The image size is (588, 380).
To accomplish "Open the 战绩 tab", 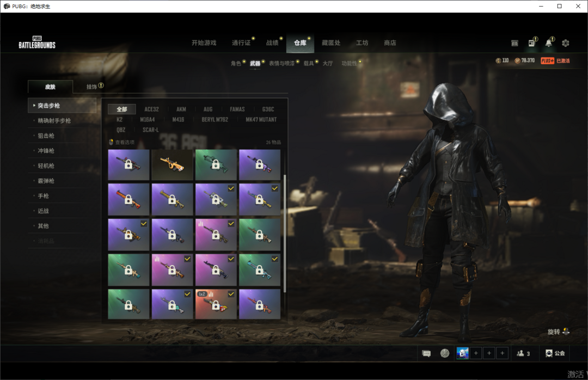I will (x=272, y=43).
